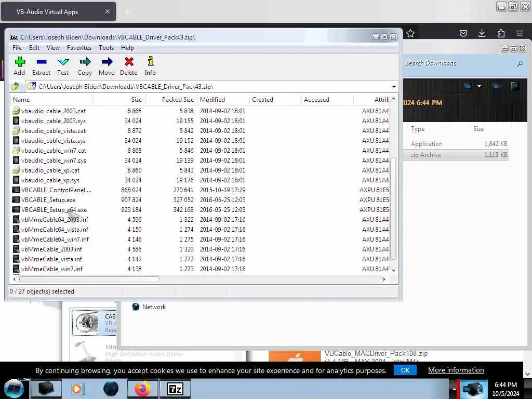
Task: Open the Favorites menu
Action: click(79, 48)
